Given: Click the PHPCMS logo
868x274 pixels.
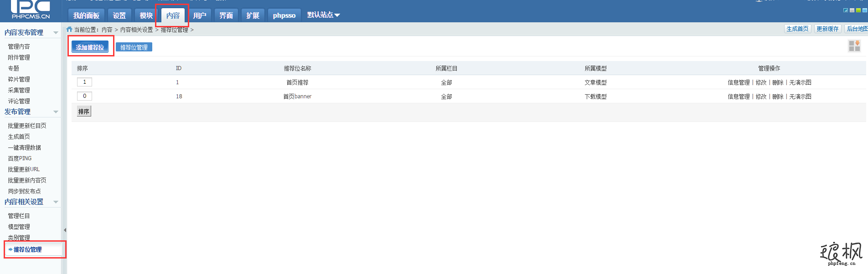Looking at the screenshot, I should click(31, 9).
